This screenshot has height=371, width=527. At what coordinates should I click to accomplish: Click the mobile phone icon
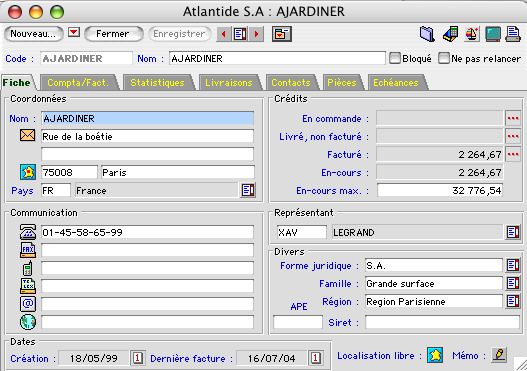click(x=28, y=268)
